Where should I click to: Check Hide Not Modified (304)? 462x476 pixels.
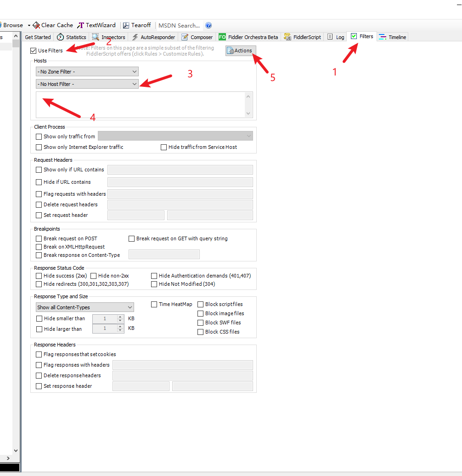(154, 284)
